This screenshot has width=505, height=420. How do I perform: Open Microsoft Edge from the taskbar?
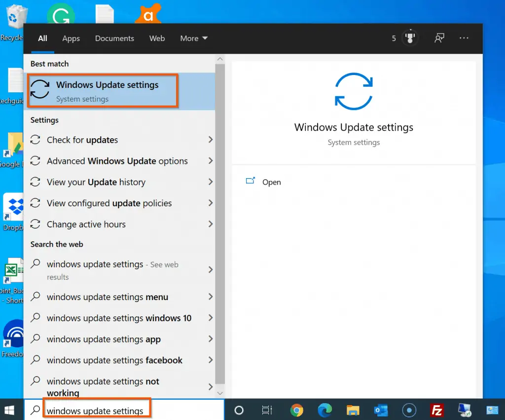325,410
